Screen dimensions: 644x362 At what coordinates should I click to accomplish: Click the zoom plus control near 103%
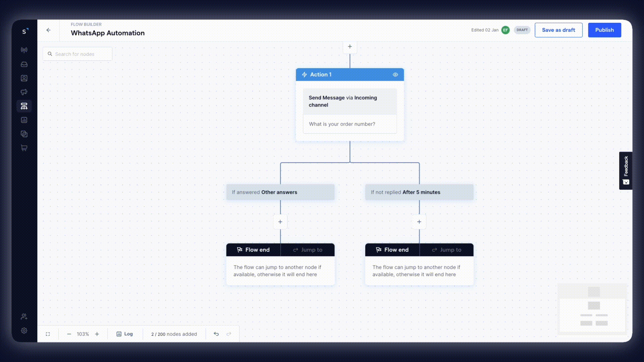pos(97,334)
